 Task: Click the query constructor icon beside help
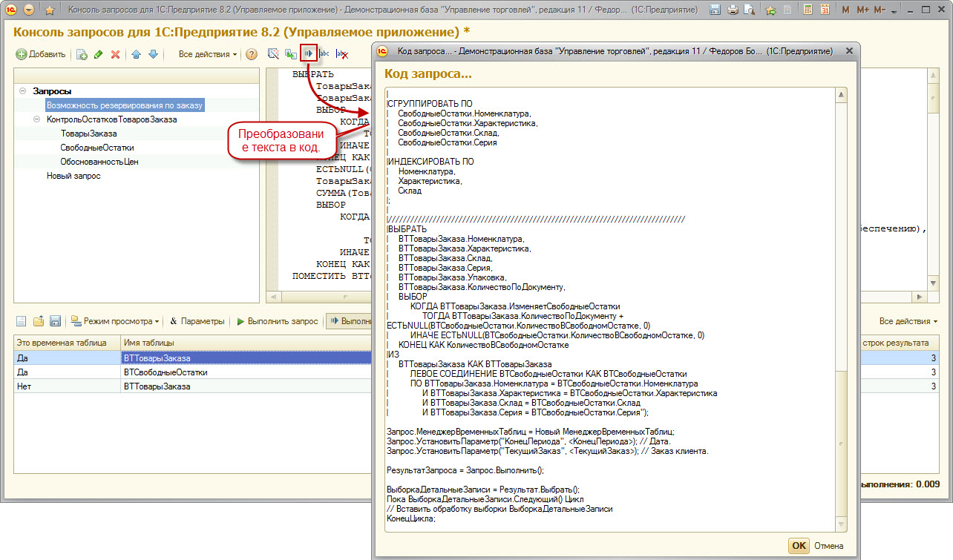tap(273, 54)
